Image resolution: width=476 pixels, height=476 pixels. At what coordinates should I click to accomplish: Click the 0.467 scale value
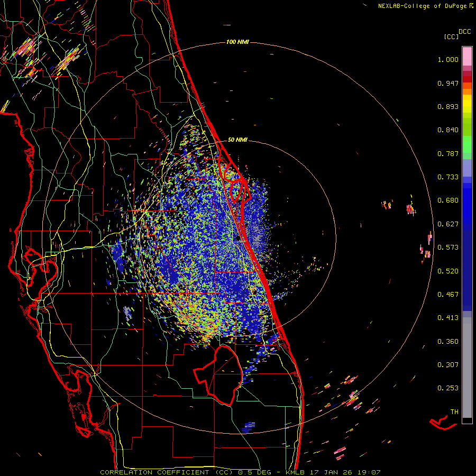click(x=448, y=295)
